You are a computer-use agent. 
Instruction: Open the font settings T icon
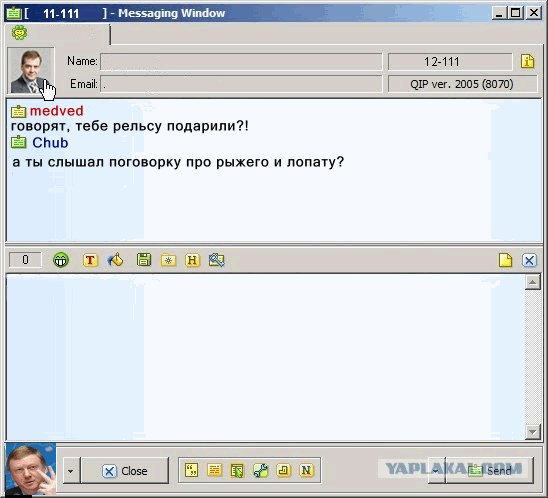click(x=90, y=260)
